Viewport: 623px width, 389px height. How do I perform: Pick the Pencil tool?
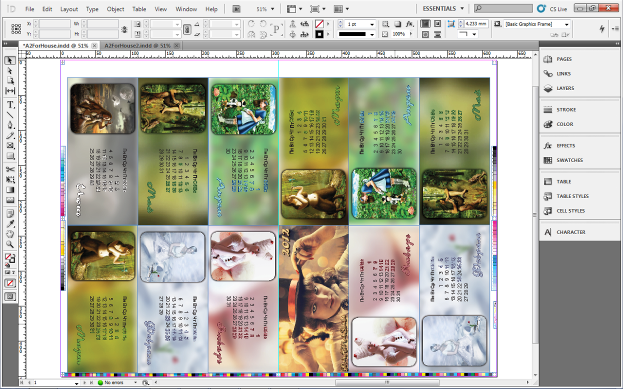pyautogui.click(x=10, y=136)
